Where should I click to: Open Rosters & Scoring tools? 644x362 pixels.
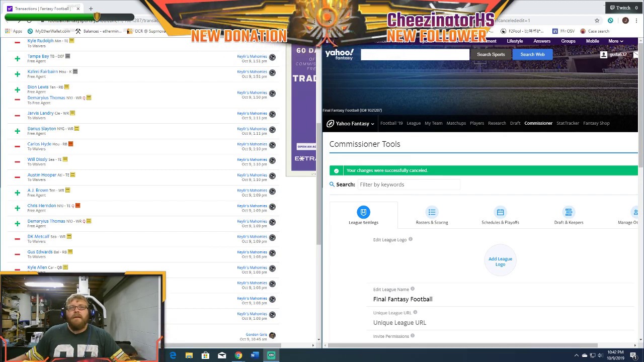[x=432, y=215]
